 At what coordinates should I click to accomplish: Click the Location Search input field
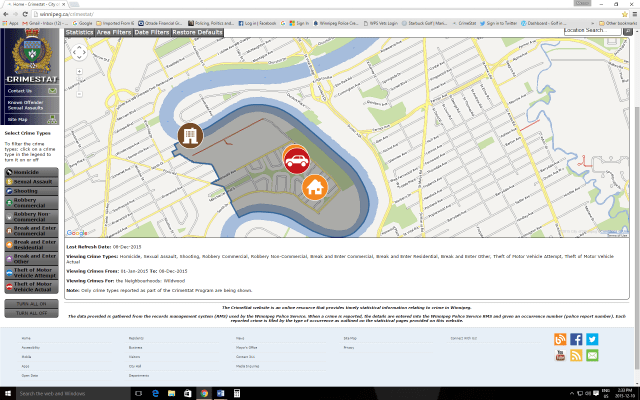pyautogui.click(x=593, y=31)
